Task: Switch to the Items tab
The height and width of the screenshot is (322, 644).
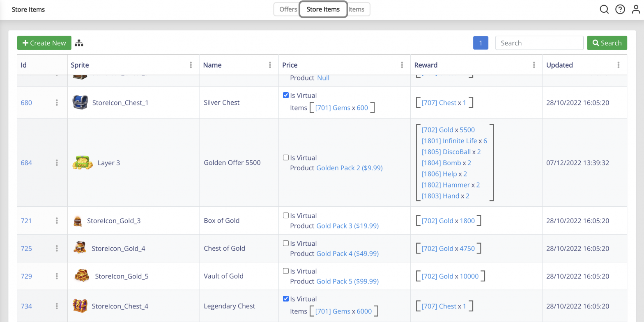Action: [357, 9]
